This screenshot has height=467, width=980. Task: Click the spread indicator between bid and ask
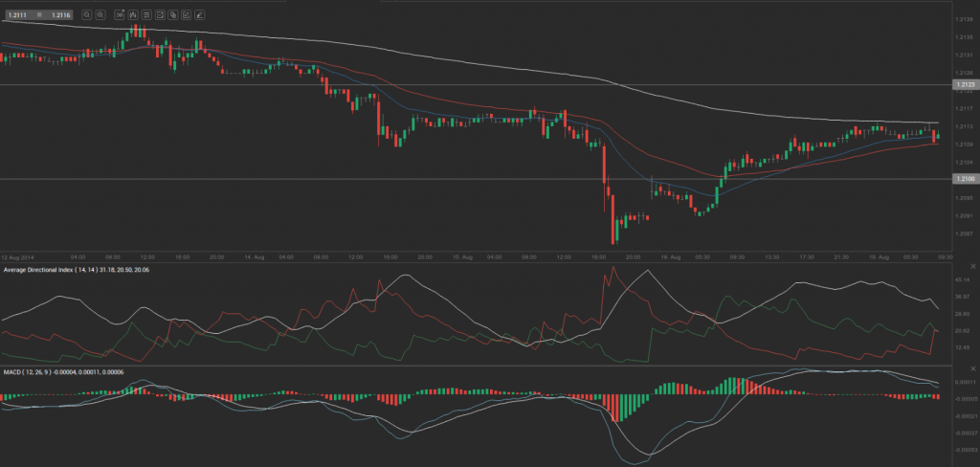click(38, 14)
